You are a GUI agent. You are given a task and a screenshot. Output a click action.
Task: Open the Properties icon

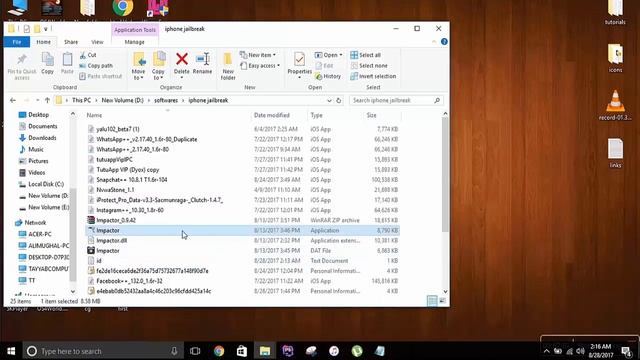pos(299,60)
